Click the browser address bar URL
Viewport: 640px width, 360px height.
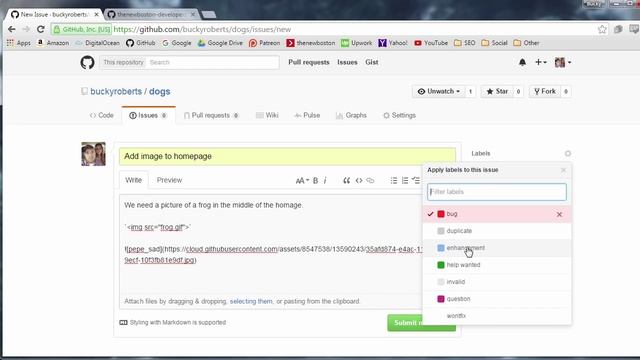[x=202, y=29]
